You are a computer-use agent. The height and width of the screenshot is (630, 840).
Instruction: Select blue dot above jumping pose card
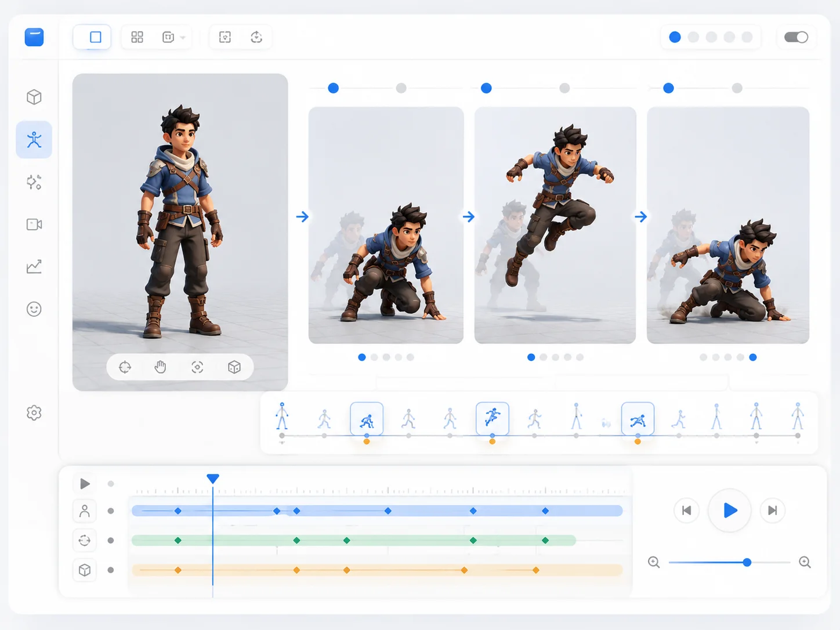click(x=486, y=88)
